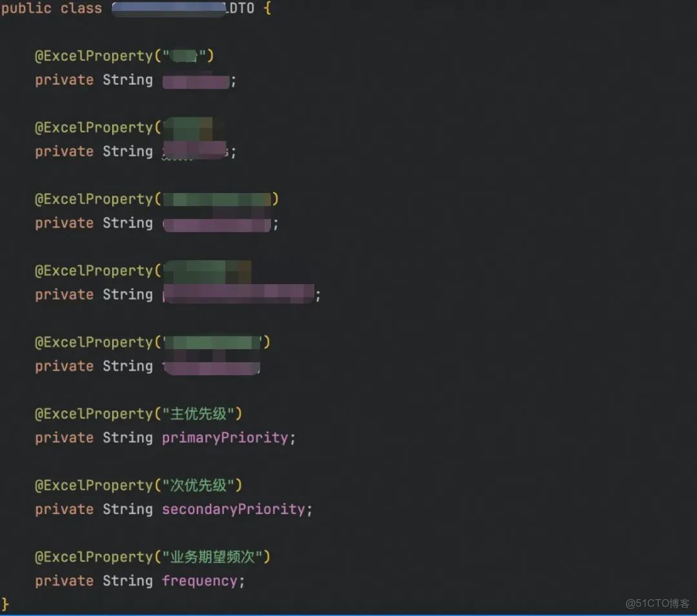Click the closing brace of the class
Screen dimensions: 697x616
click(5, 604)
